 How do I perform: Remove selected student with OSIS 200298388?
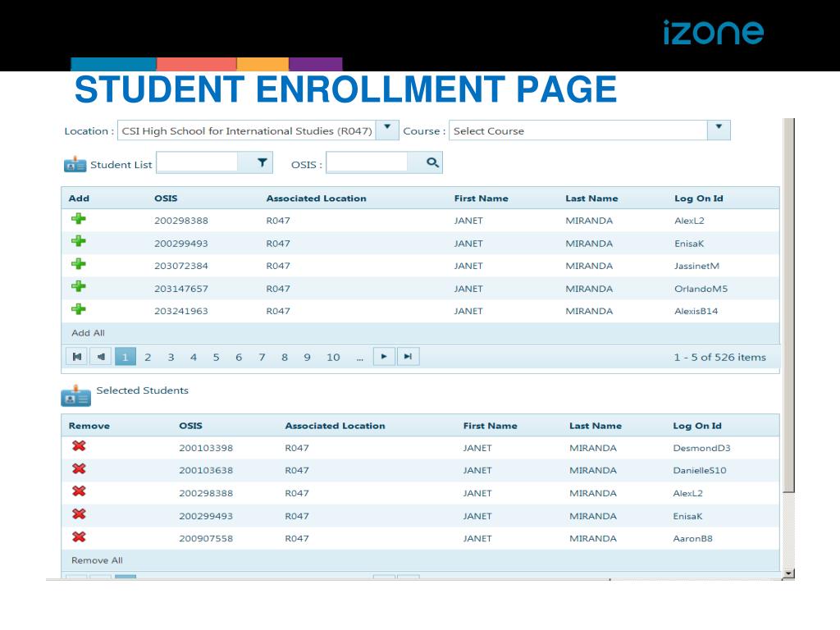point(80,491)
